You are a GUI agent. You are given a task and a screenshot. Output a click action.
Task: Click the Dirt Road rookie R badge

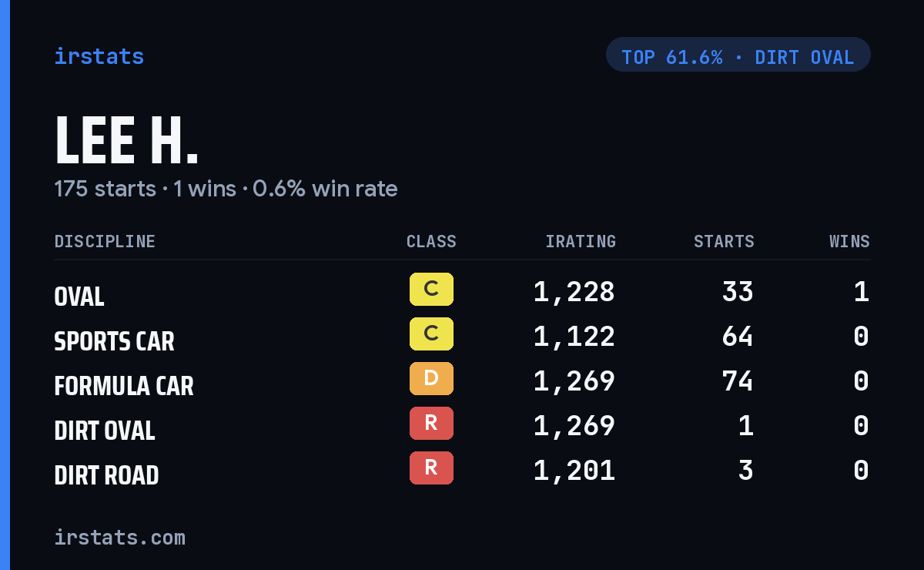point(431,468)
